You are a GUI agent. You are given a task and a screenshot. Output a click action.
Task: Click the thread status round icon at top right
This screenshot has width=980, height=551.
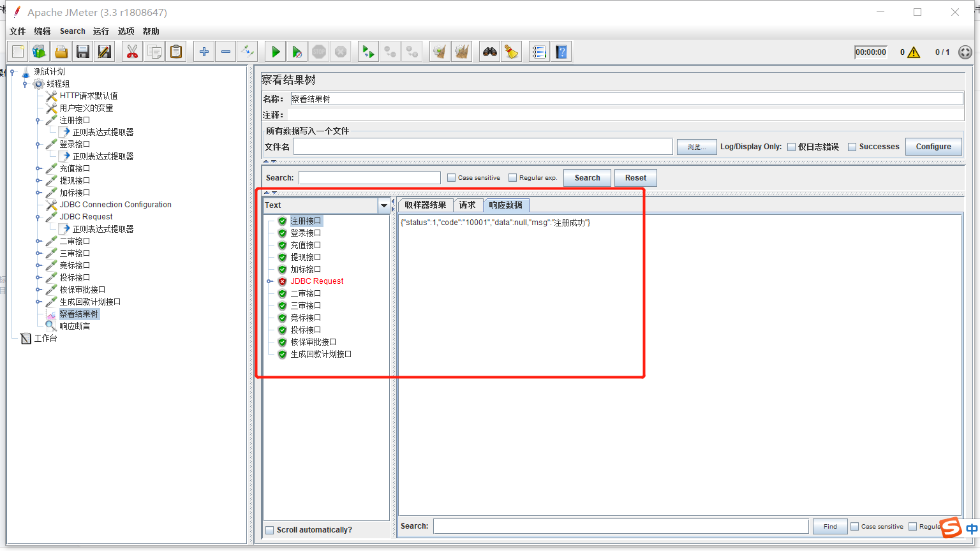point(965,52)
